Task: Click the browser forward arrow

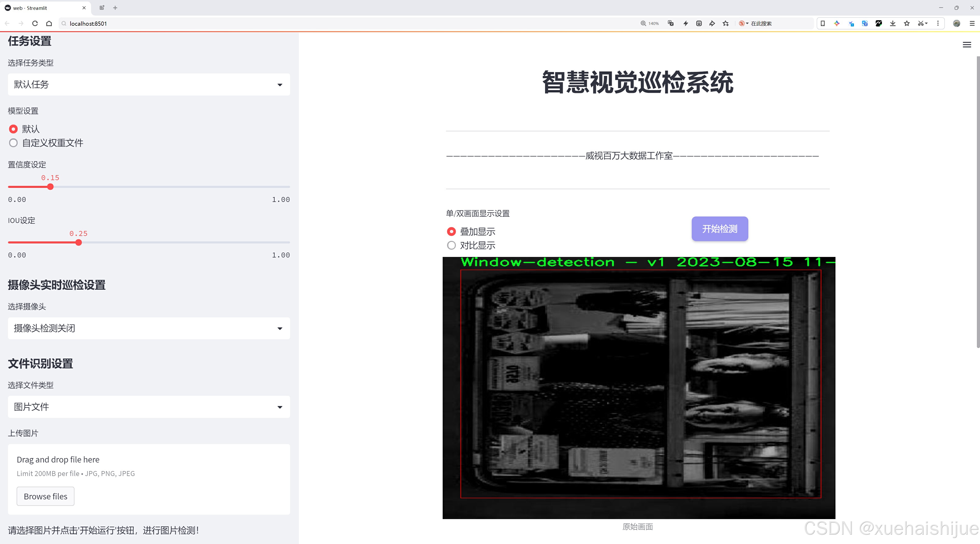Action: tap(21, 24)
